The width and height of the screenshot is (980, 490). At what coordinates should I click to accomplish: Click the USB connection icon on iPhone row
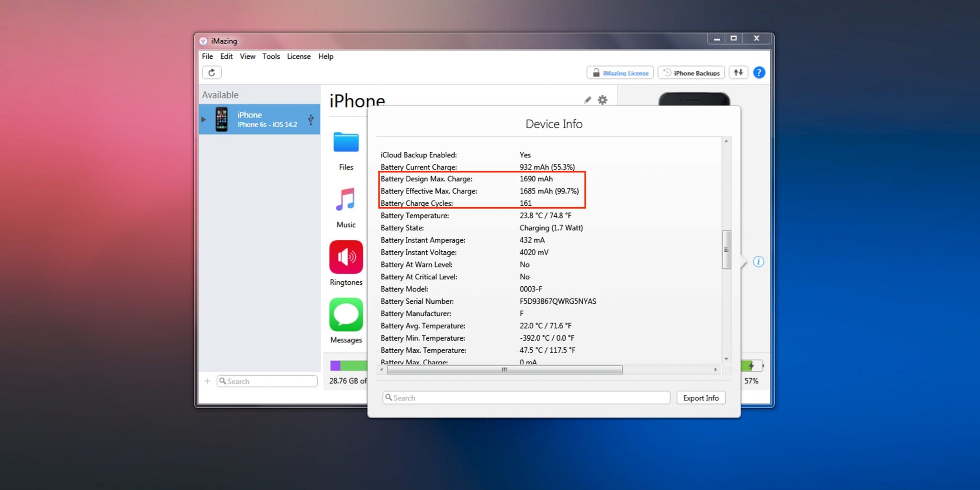(311, 119)
